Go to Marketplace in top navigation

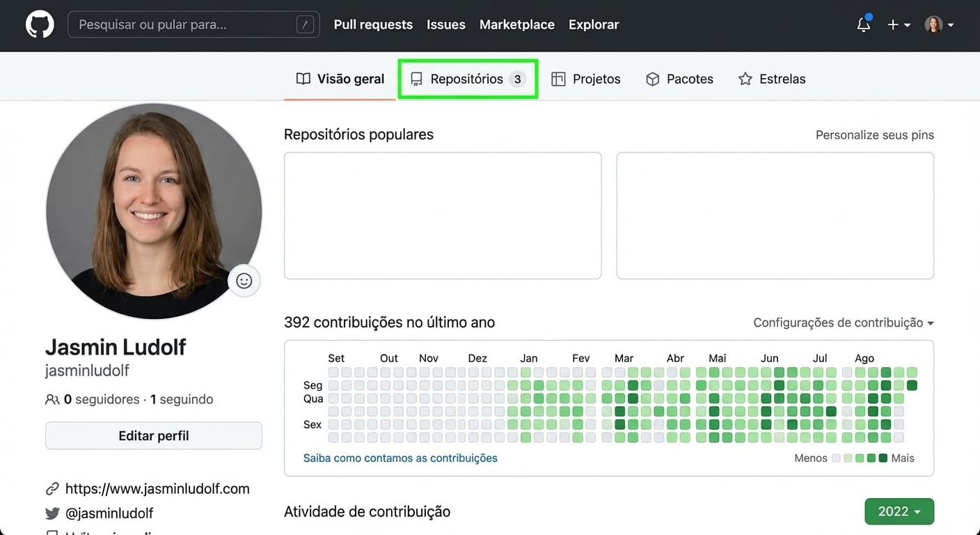[517, 24]
